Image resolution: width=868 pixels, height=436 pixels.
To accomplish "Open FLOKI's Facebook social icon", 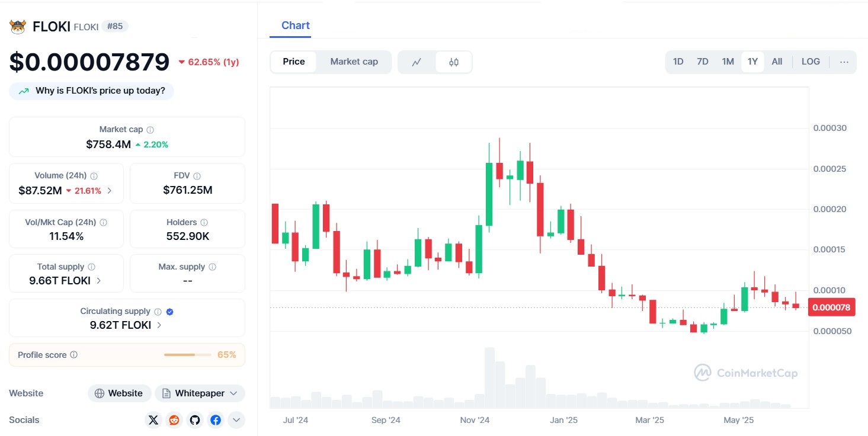I will 216,420.
